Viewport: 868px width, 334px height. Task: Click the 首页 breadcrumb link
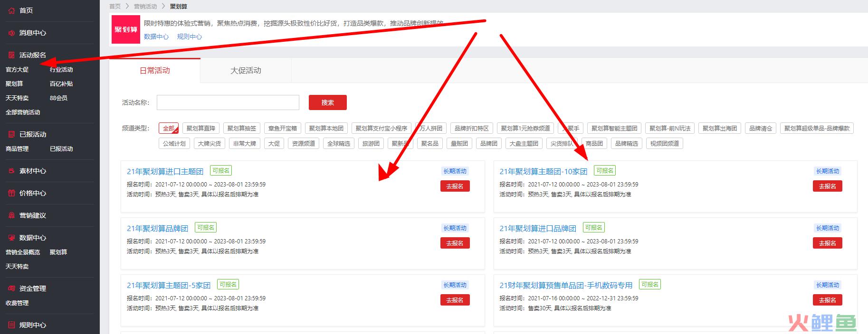115,6
